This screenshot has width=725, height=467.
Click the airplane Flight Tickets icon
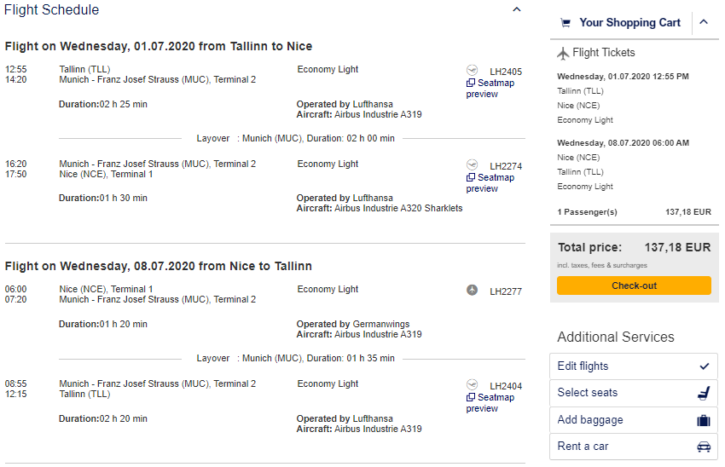tap(563, 53)
